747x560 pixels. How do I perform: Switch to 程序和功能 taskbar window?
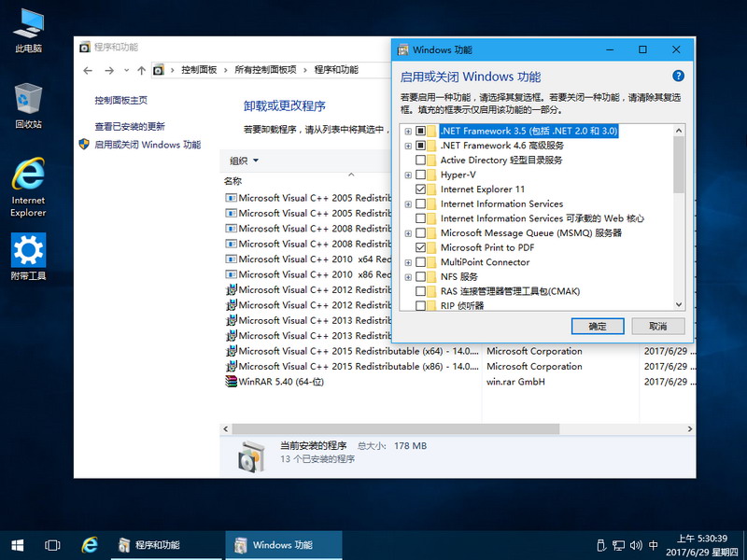pyautogui.click(x=167, y=545)
